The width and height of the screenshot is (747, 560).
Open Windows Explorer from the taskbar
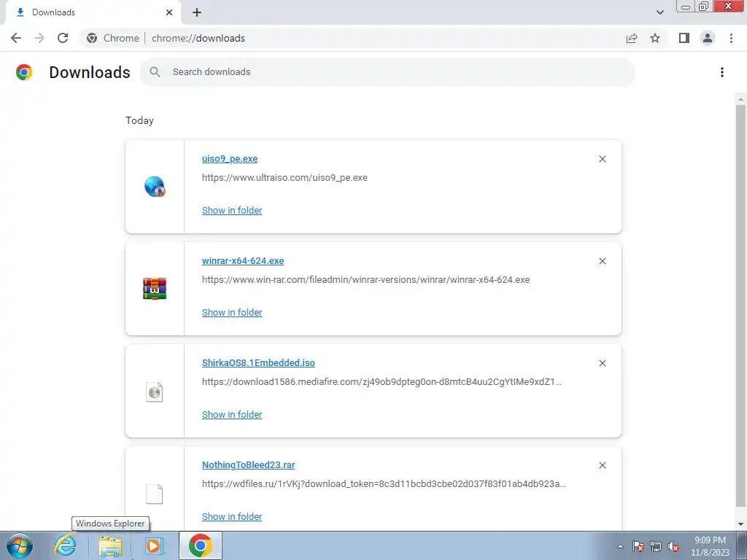110,545
